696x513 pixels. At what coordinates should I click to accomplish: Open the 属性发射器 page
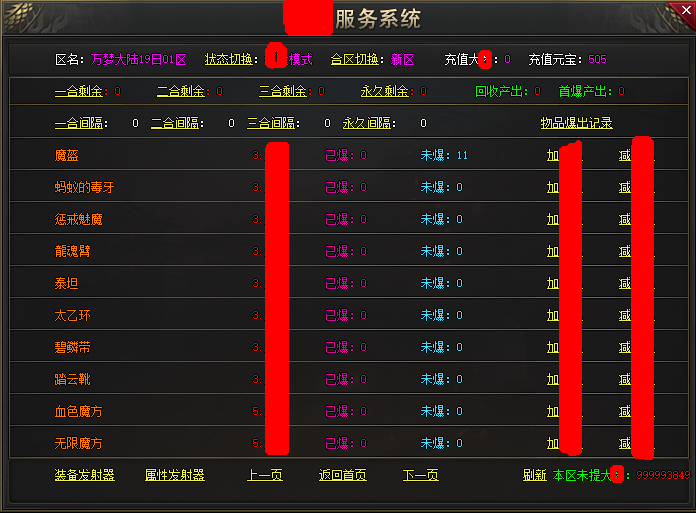coord(174,476)
